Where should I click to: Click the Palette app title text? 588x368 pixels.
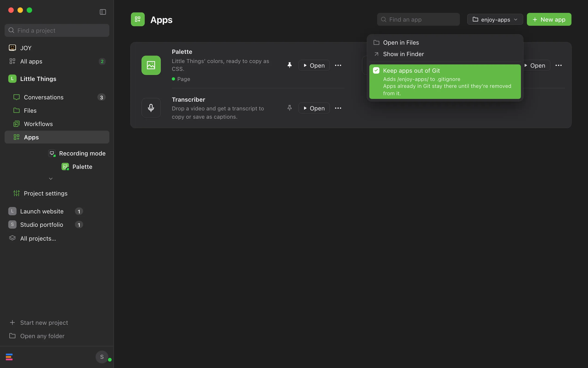tap(182, 52)
